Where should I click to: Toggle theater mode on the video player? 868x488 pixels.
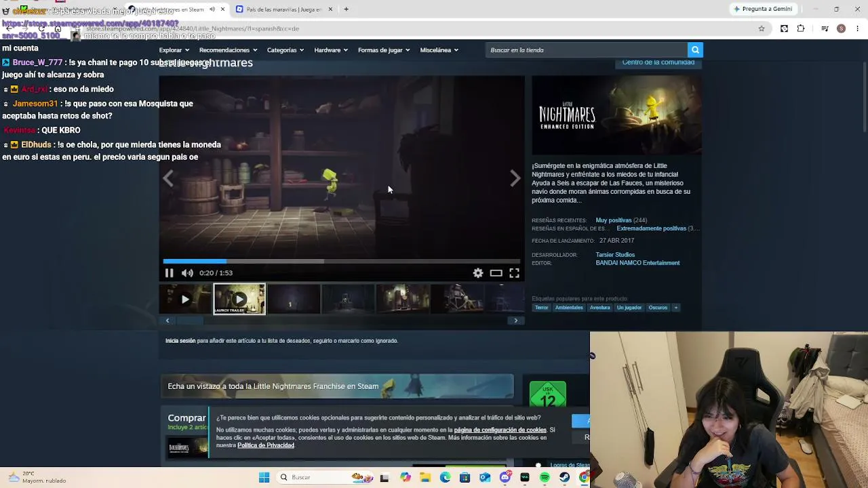click(496, 273)
